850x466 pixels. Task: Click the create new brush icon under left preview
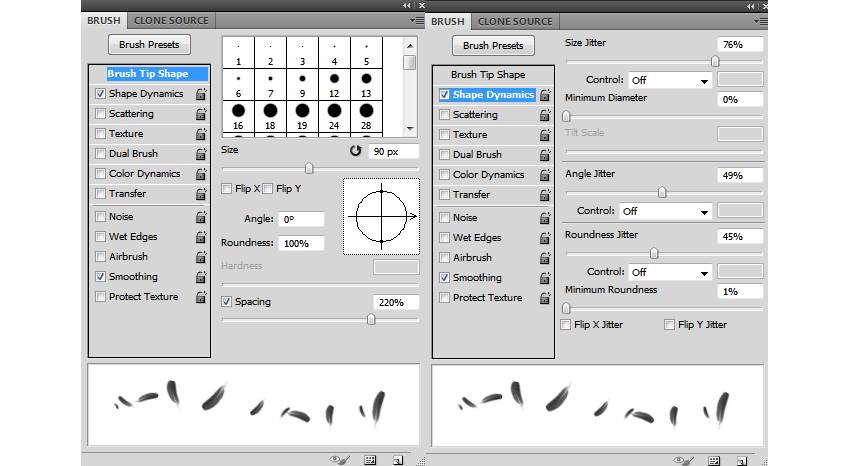398,459
